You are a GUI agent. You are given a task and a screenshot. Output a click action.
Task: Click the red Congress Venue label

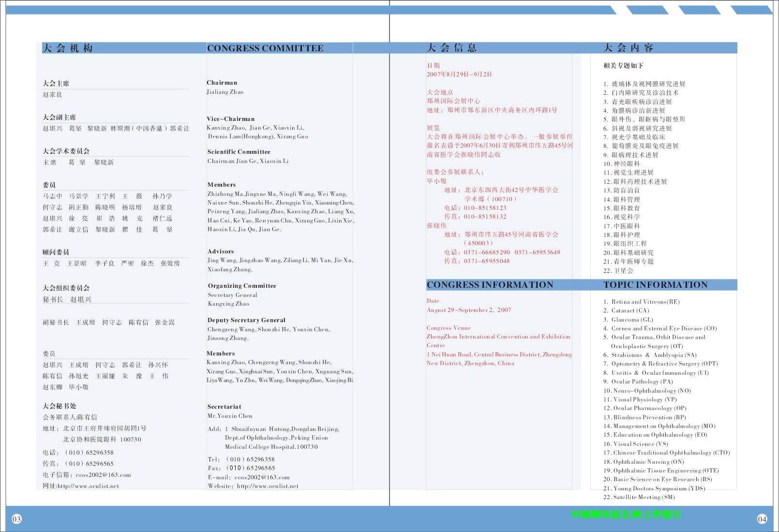[449, 328]
